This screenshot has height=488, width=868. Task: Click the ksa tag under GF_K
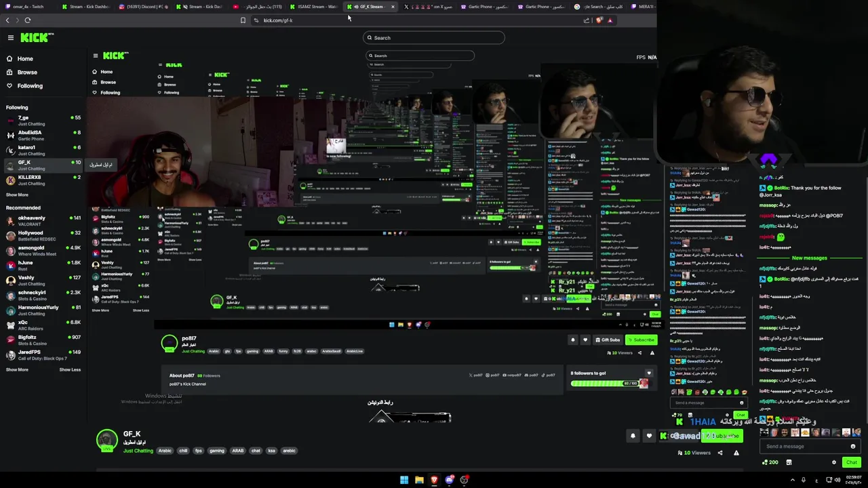271,451
